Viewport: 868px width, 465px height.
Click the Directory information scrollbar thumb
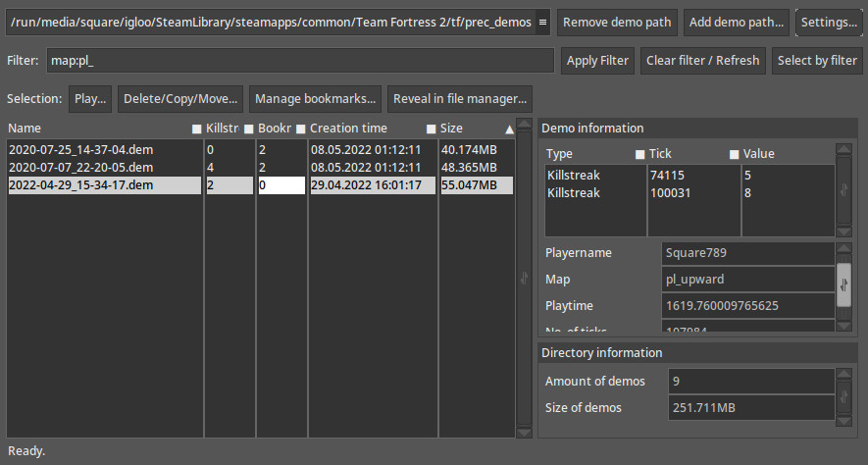point(843,397)
